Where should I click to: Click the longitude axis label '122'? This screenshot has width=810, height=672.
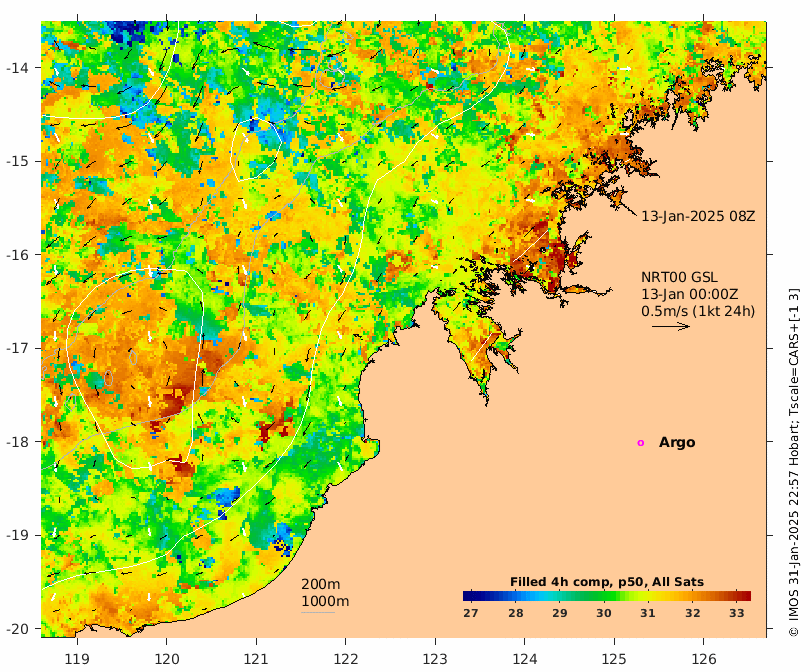(346, 660)
